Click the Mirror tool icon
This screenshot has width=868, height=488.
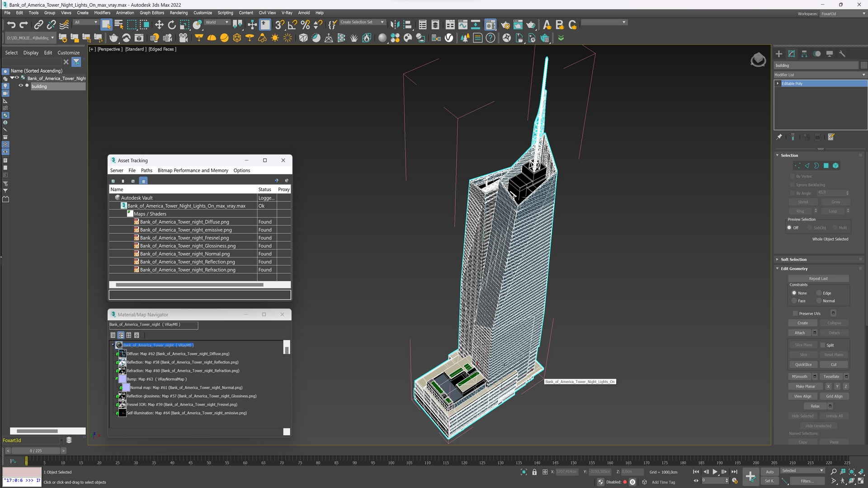(395, 24)
